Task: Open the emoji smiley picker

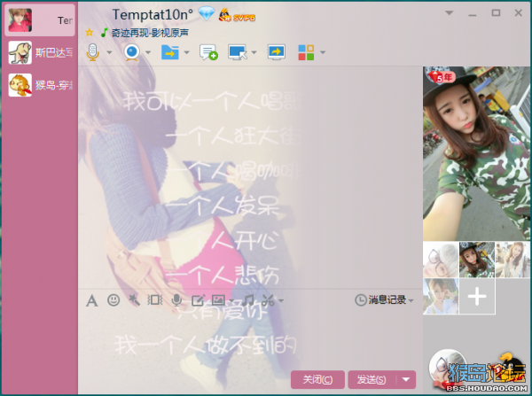Action: tap(113, 300)
